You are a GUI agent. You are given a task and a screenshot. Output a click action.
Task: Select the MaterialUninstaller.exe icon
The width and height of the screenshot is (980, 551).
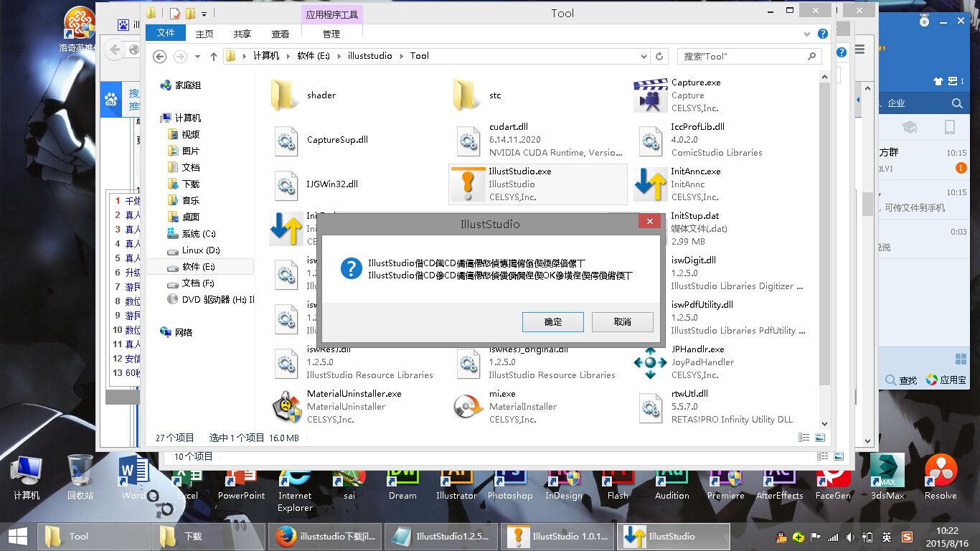(x=286, y=407)
